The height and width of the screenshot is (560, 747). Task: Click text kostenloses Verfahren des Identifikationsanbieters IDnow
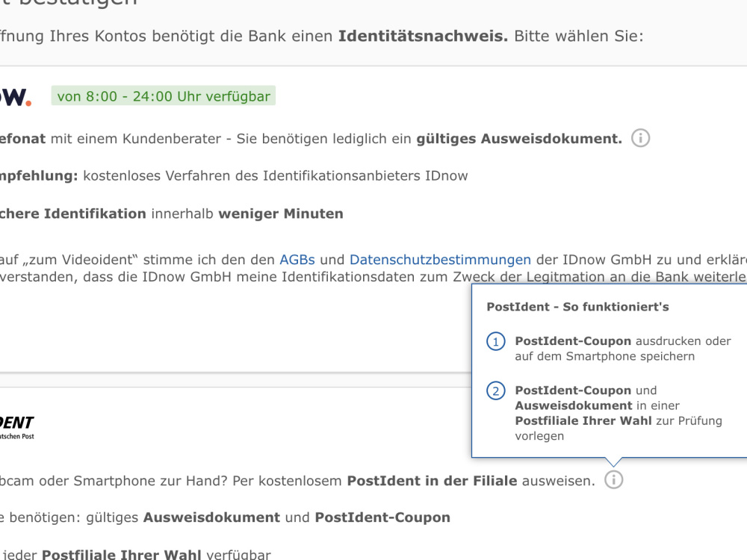point(276,175)
